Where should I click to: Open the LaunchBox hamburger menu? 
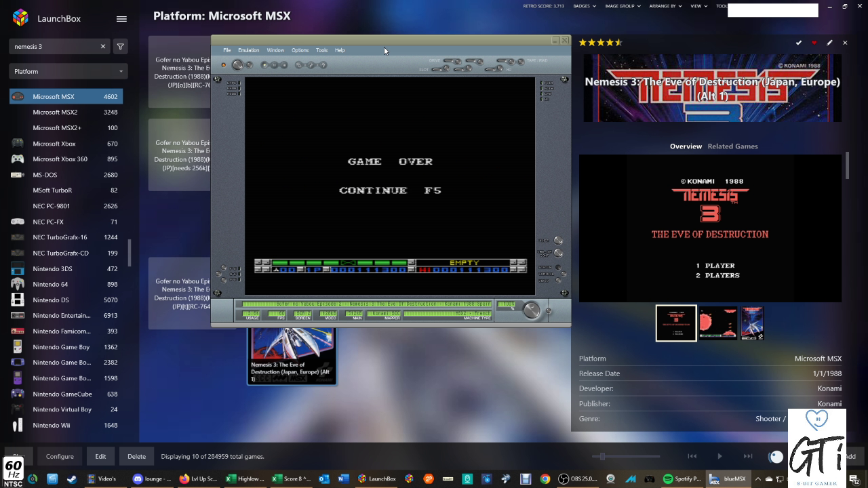tap(121, 19)
